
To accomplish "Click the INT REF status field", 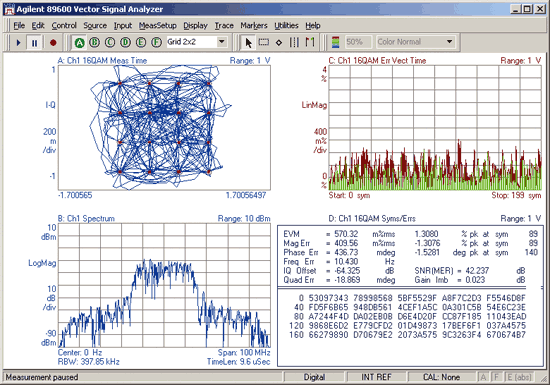I will pos(376,377).
